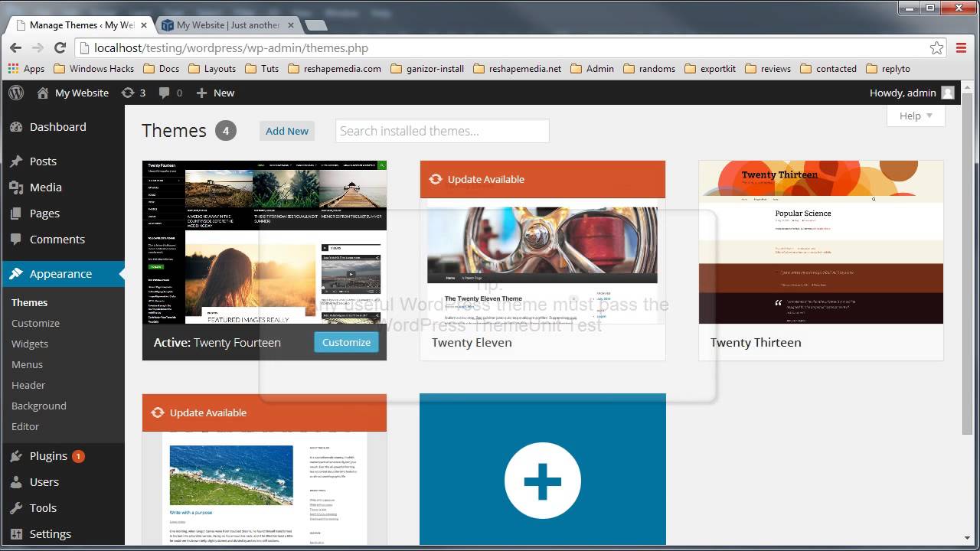Click the WordPress logo in the admin bar
Screen dimensions: 980x551
click(x=16, y=93)
